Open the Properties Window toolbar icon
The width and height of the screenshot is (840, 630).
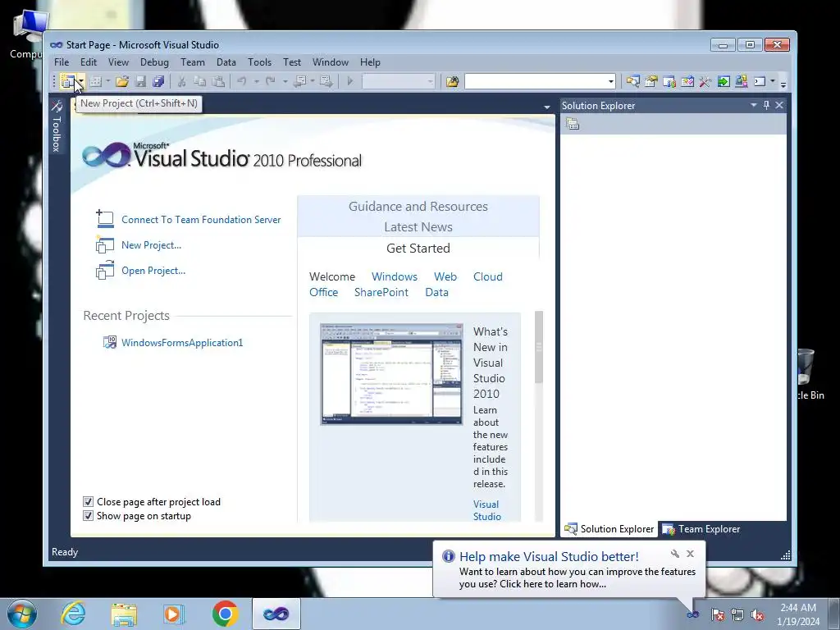coord(651,81)
